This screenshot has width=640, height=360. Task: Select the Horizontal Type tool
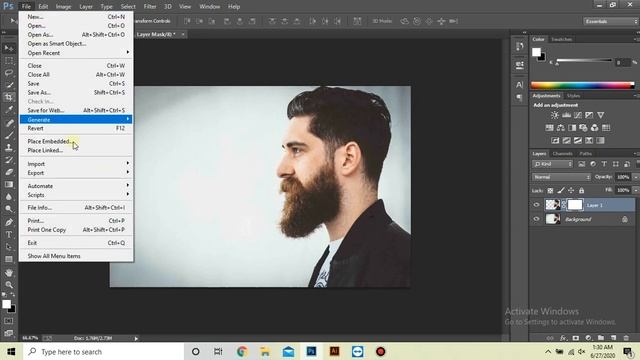pos(9,235)
